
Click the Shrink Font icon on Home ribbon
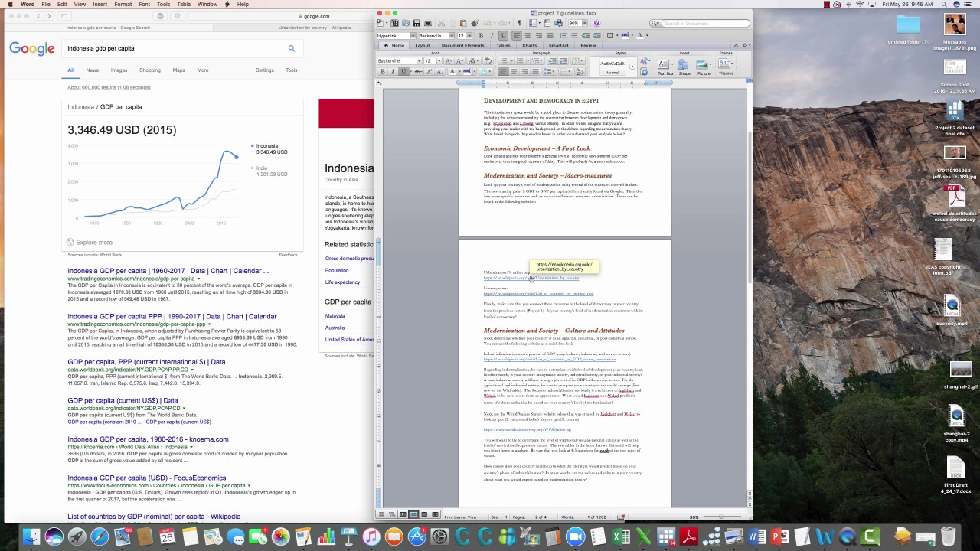pyautogui.click(x=459, y=61)
